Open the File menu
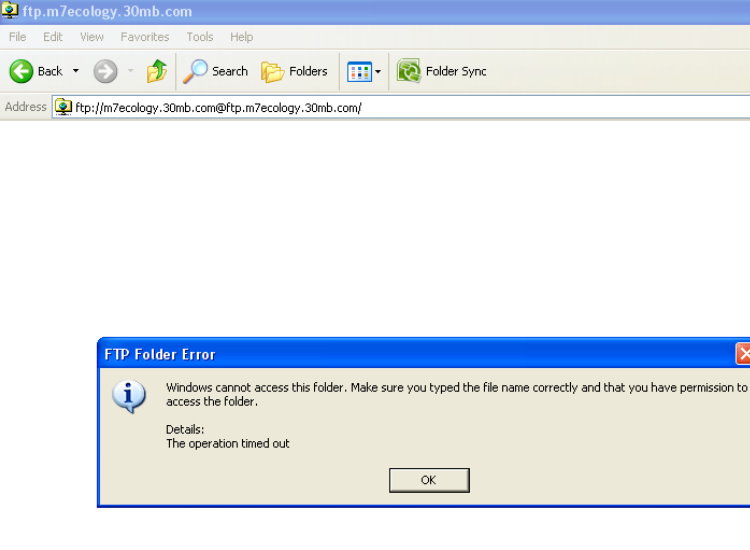 coord(18,37)
